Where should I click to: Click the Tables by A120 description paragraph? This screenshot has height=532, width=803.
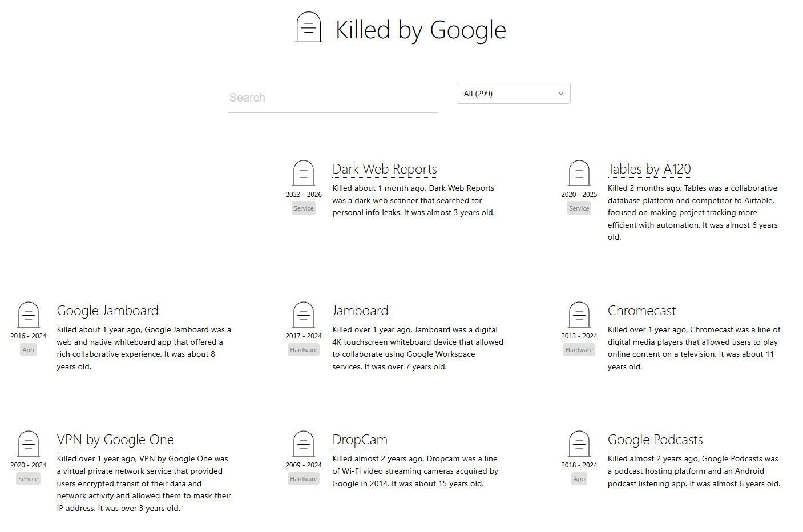(693, 212)
